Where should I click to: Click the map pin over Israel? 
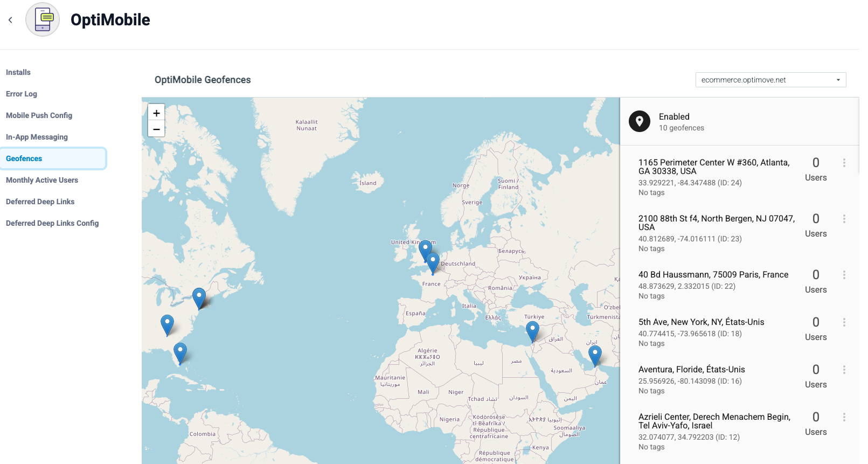click(x=532, y=331)
